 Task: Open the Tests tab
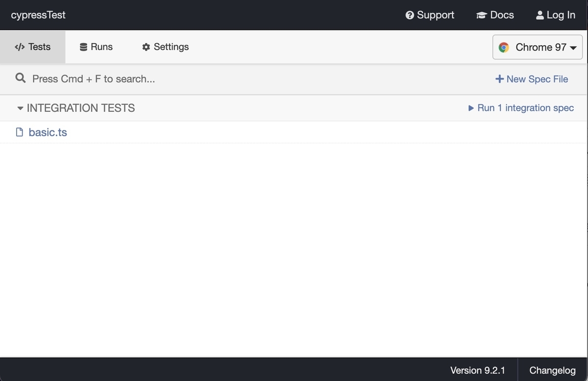[33, 47]
